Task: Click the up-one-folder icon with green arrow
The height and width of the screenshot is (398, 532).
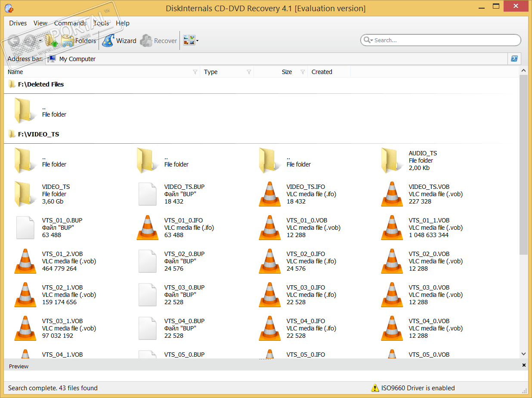Action: tap(51, 41)
